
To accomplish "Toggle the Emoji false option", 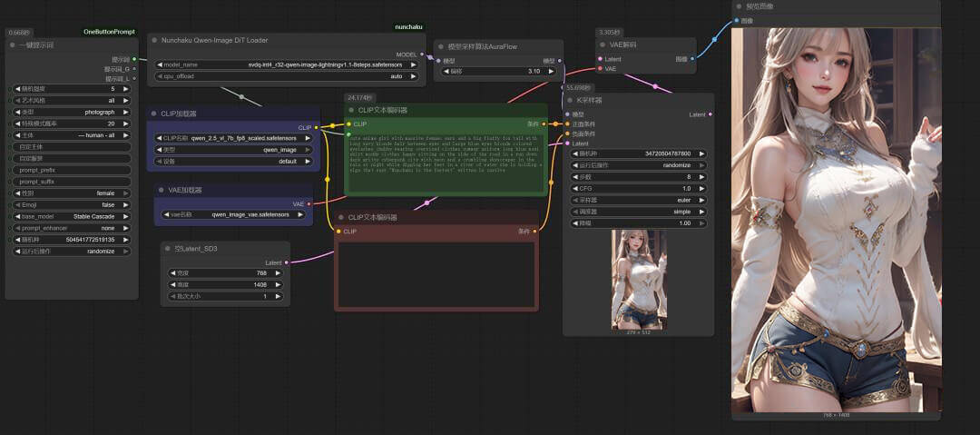I will click(72, 204).
